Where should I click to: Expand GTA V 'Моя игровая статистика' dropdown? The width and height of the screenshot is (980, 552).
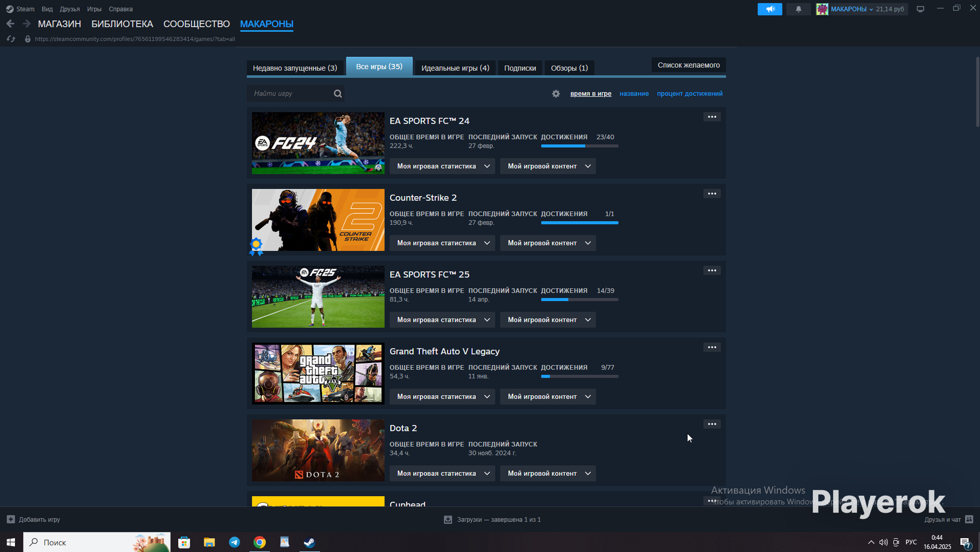point(443,396)
